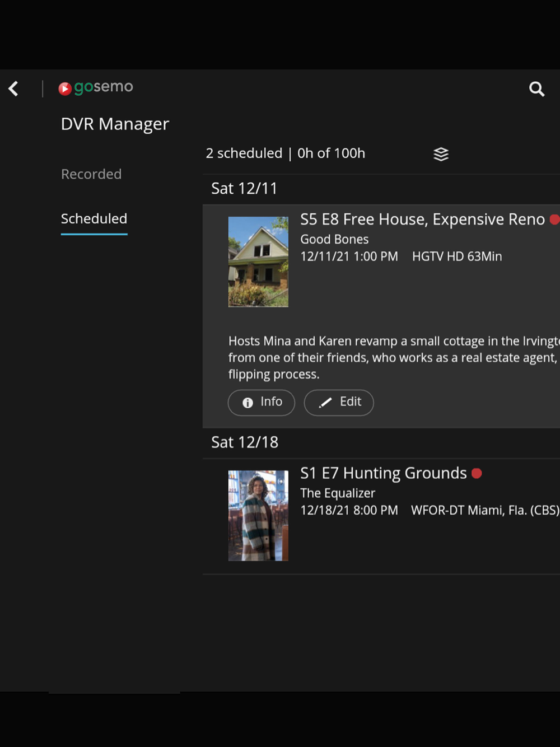Viewport: 560px width, 747px height.
Task: Click 12/11/21 1:00 PM airtime text
Action: (349, 256)
